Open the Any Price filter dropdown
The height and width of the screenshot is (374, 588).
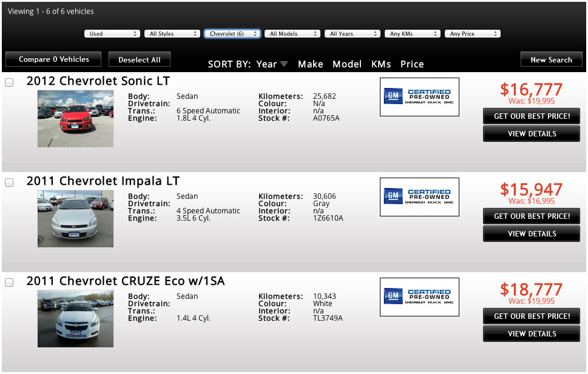coord(473,34)
